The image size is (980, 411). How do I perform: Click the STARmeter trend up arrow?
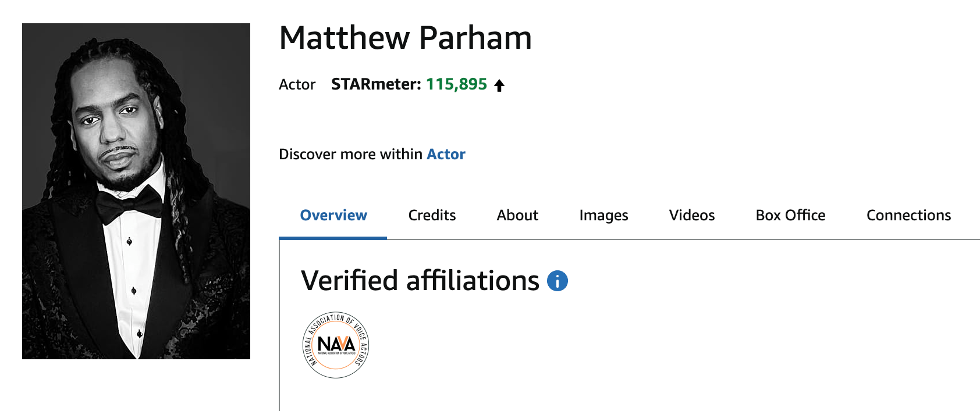point(499,84)
